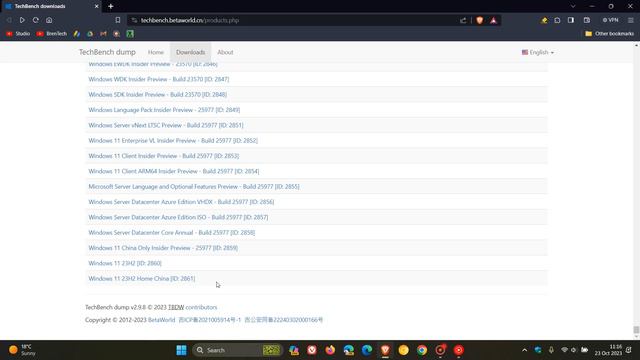Open Windows 11 Client Insider Preview ID 2853
640x360 pixels.
[164, 156]
